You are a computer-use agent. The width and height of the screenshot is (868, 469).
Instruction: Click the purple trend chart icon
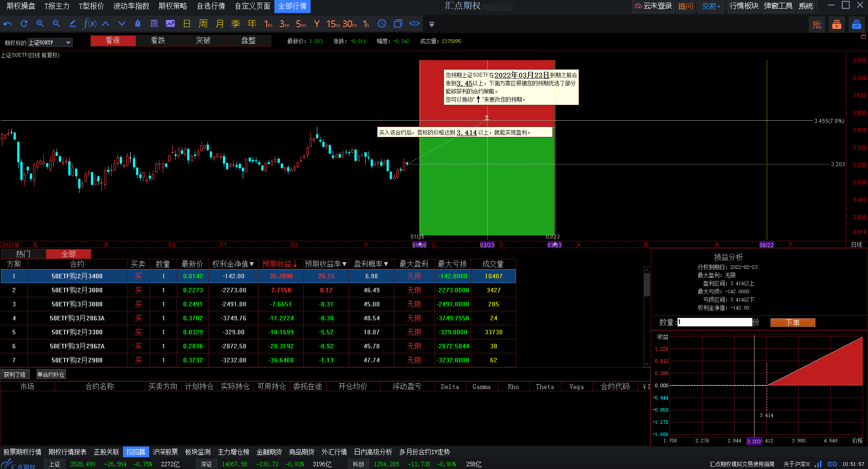click(170, 24)
